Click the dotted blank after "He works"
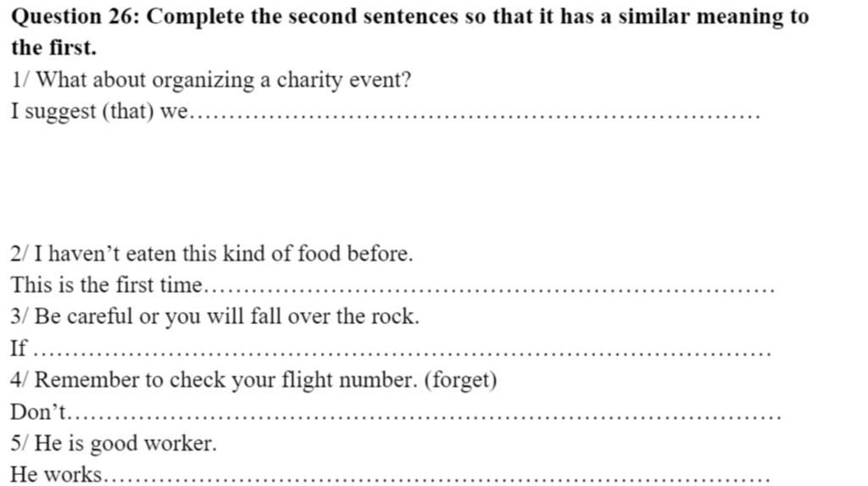868x486 pixels. [x=437, y=478]
